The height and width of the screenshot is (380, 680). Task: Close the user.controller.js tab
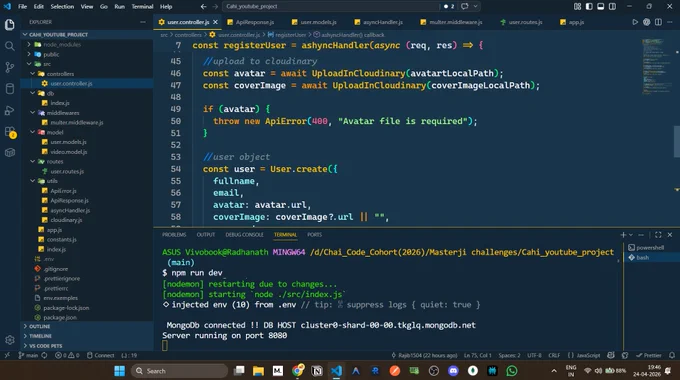coord(216,22)
